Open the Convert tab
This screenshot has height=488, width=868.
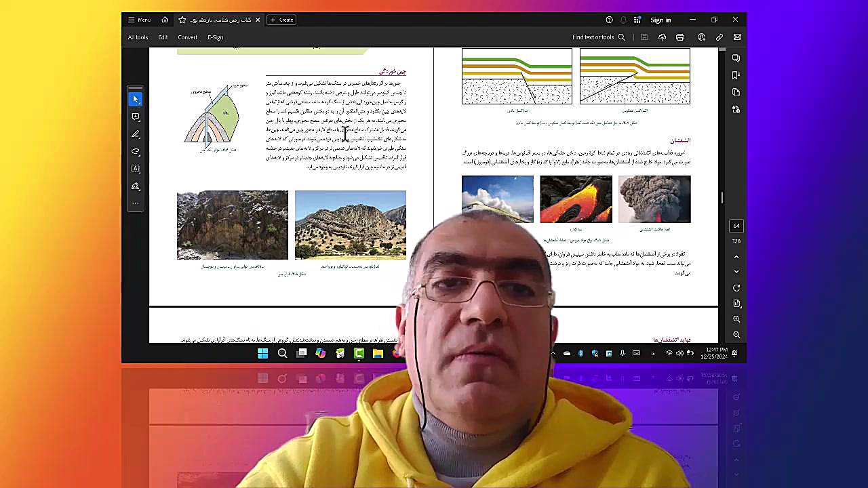coord(187,37)
